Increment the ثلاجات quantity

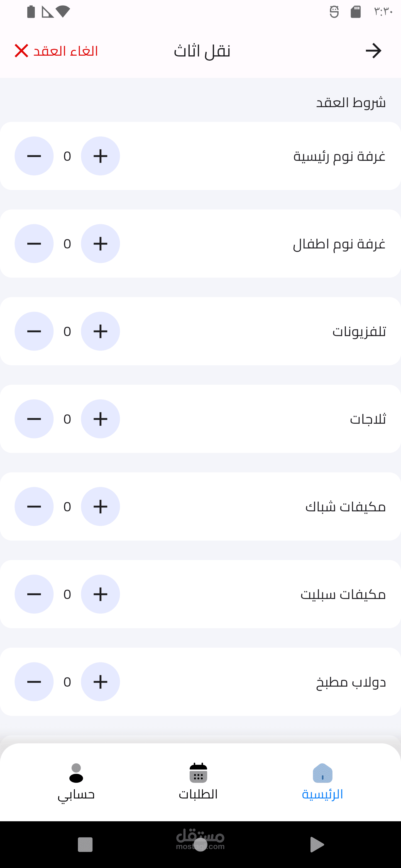coord(100,419)
